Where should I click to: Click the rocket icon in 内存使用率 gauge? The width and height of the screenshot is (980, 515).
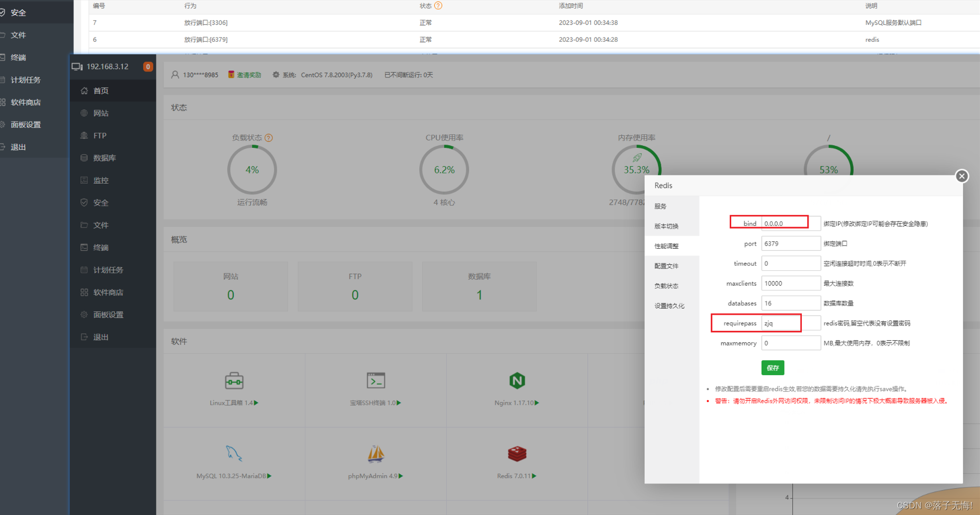click(637, 158)
